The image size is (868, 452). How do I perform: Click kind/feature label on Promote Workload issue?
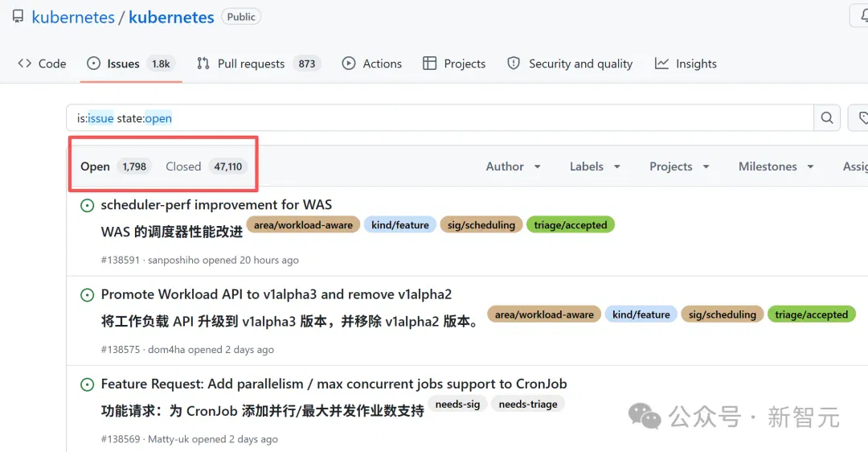(641, 314)
